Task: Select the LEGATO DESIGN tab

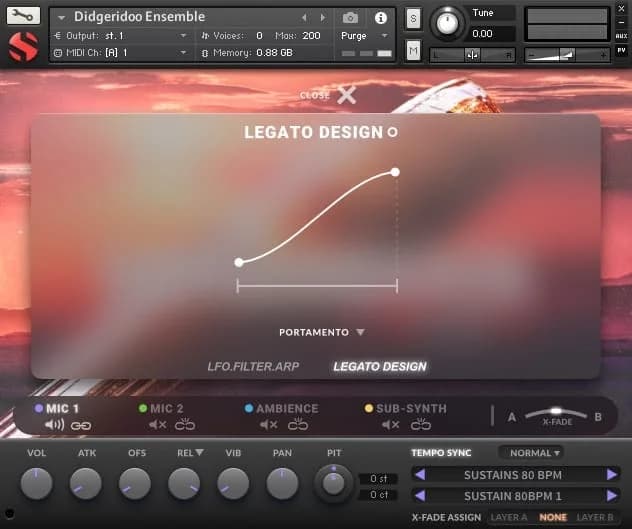Action: [379, 367]
